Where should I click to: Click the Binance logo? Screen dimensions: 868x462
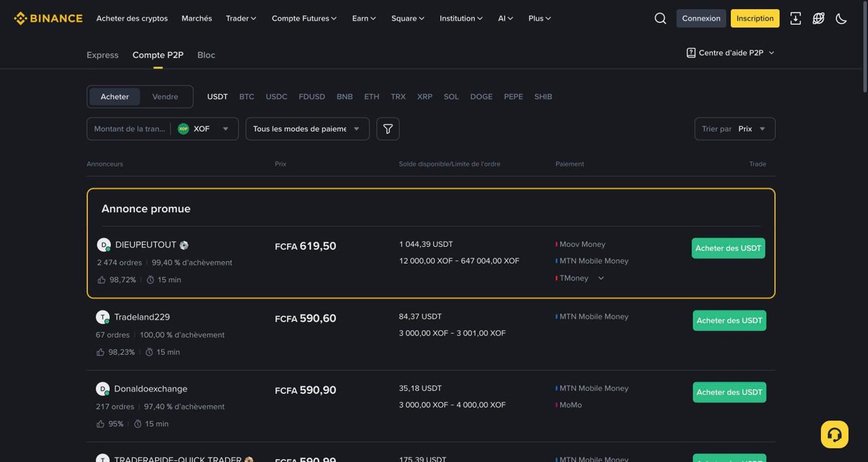point(48,18)
